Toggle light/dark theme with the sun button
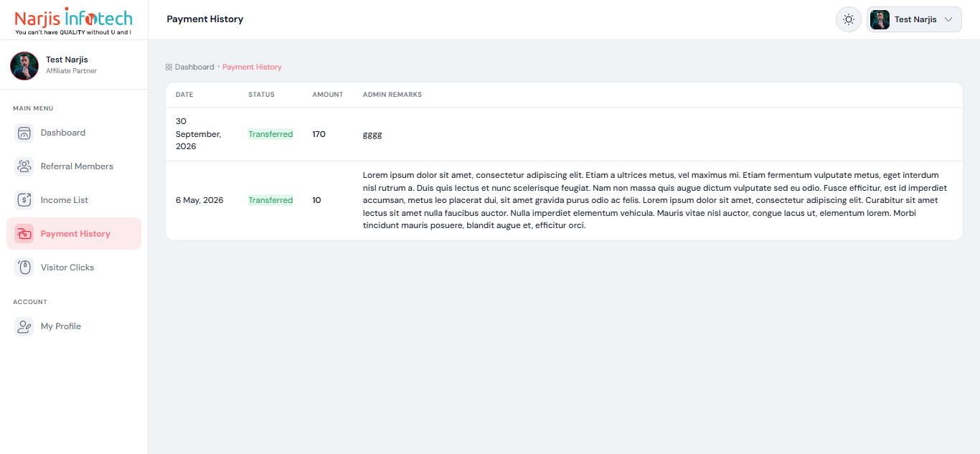 pyautogui.click(x=849, y=19)
